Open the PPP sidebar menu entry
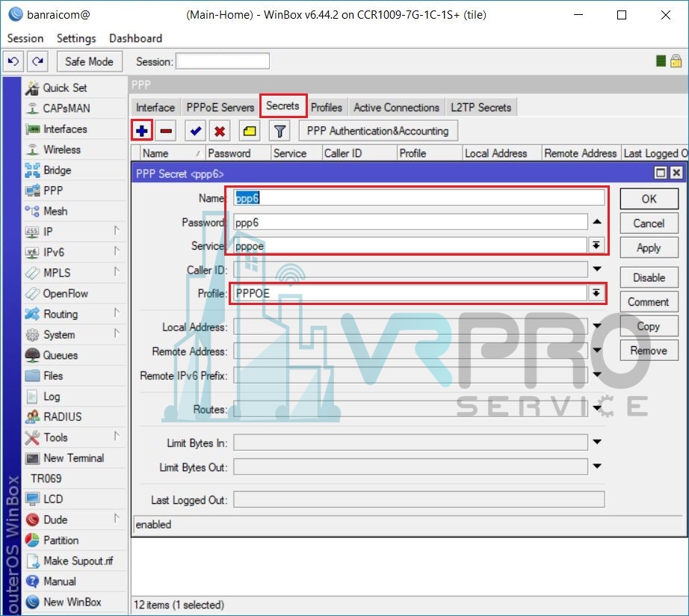689x616 pixels. tap(53, 191)
